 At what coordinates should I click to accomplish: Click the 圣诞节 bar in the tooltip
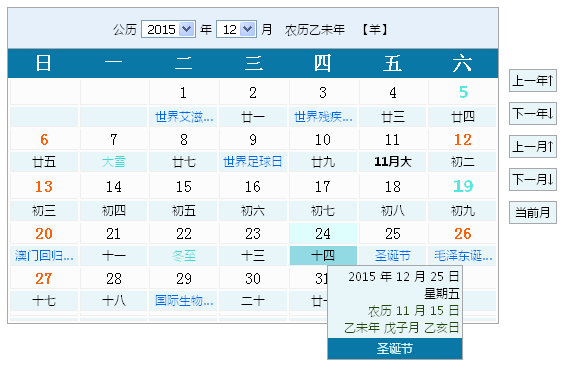click(x=395, y=348)
